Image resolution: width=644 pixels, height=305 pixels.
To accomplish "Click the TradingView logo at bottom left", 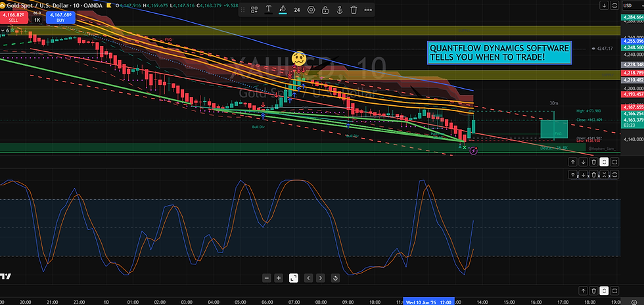I will tap(6, 277).
